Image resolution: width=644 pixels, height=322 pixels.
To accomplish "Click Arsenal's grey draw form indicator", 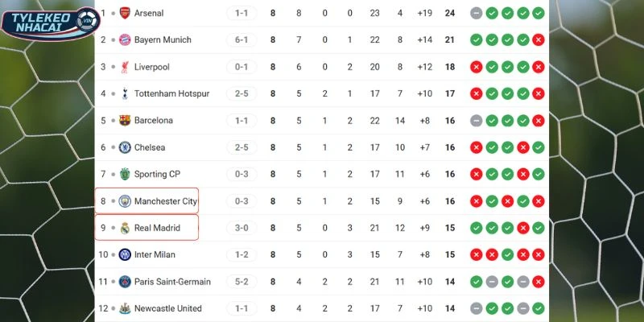I will (x=476, y=13).
